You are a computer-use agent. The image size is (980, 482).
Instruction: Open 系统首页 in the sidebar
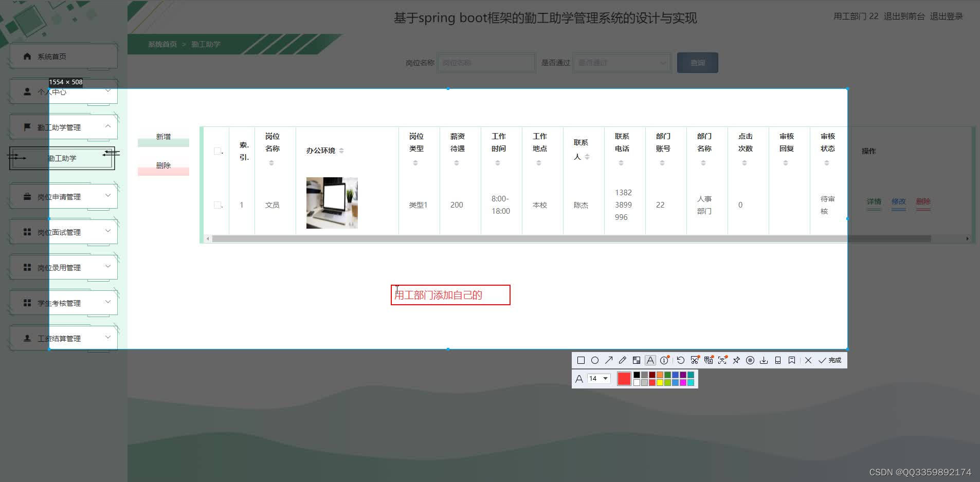tap(64, 57)
